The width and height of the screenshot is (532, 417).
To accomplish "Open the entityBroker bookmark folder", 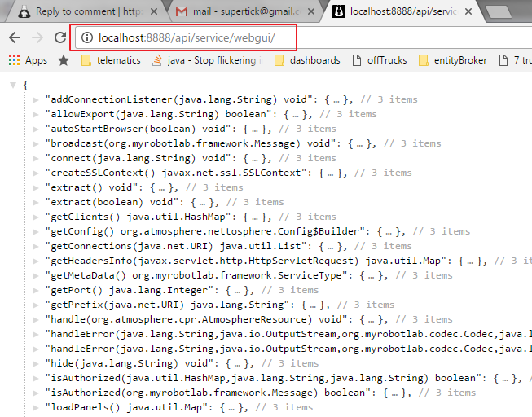I will (x=453, y=60).
